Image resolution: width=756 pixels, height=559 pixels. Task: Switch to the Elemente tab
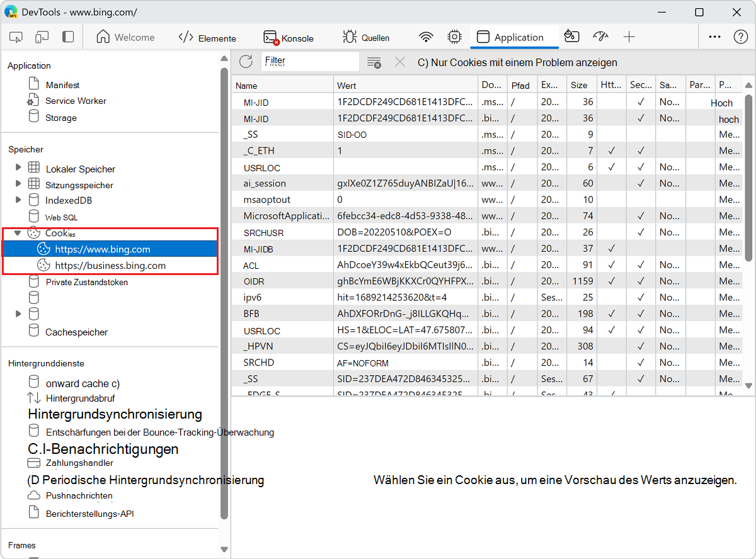coord(207,38)
